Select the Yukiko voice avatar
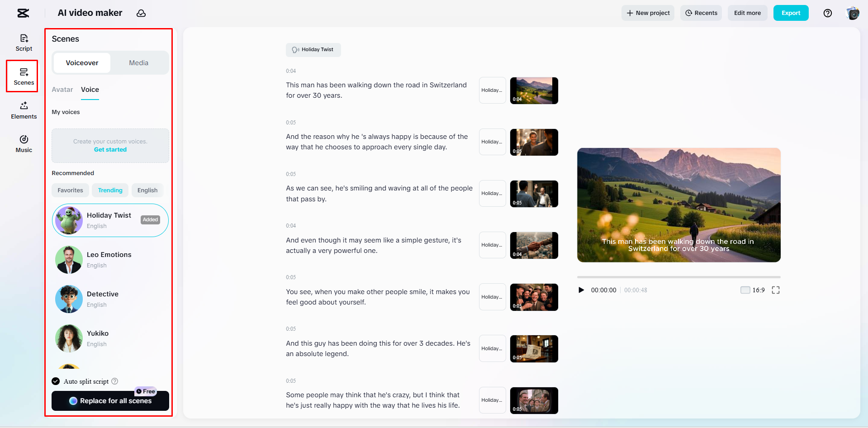Viewport: 868px width, 428px height. 69,338
